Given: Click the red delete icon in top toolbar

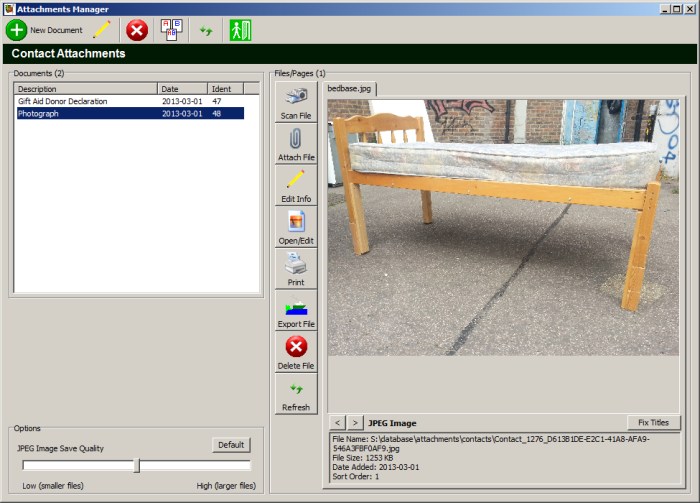Looking at the screenshot, I should point(138,30).
